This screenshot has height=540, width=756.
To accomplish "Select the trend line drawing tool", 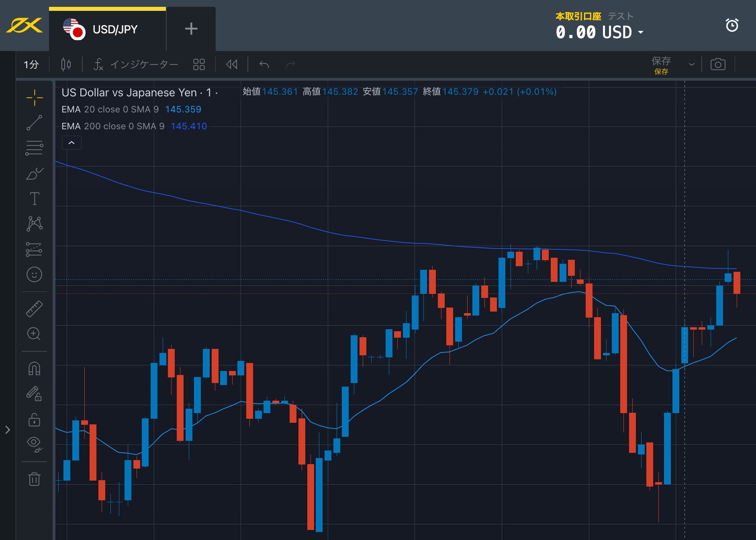I will (35, 123).
